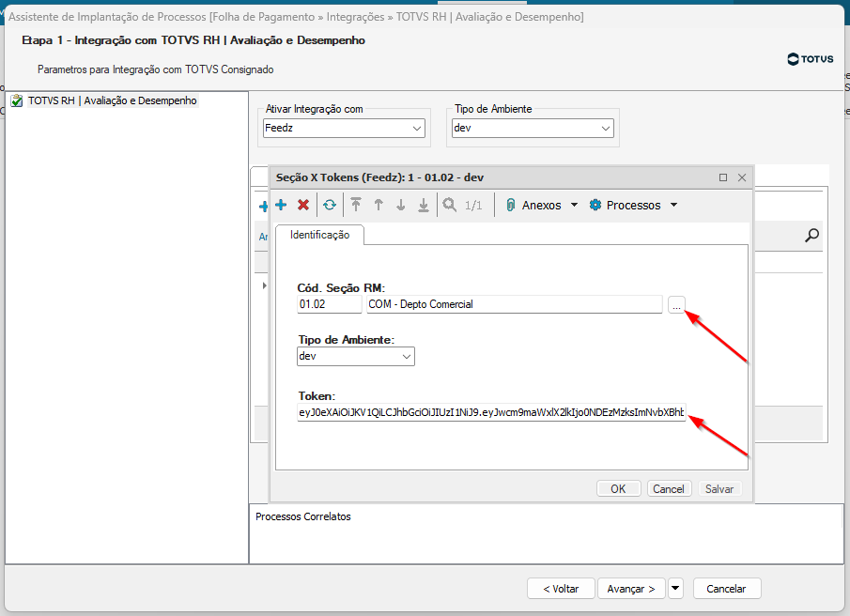
Task: Open the Processos dropdown arrow
Action: (673, 205)
